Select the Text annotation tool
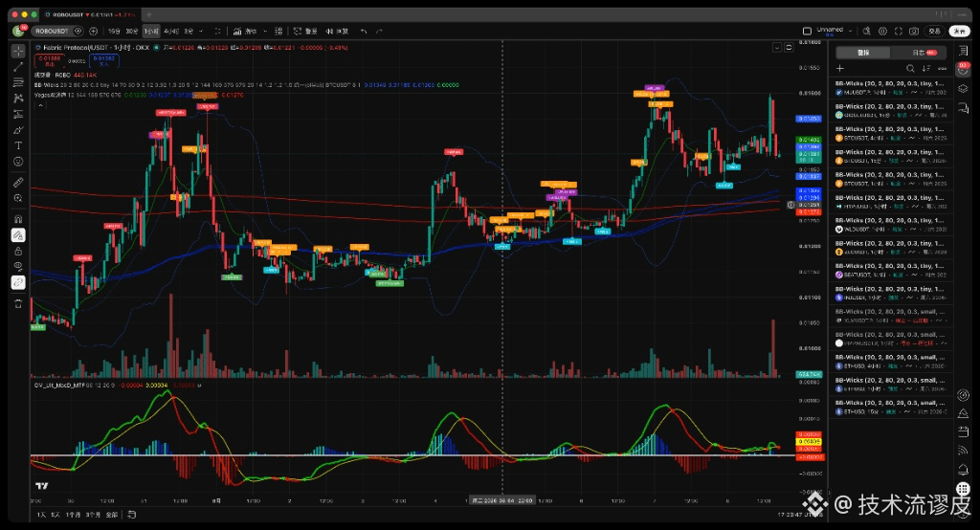This screenshot has height=530, width=980. tap(18, 145)
